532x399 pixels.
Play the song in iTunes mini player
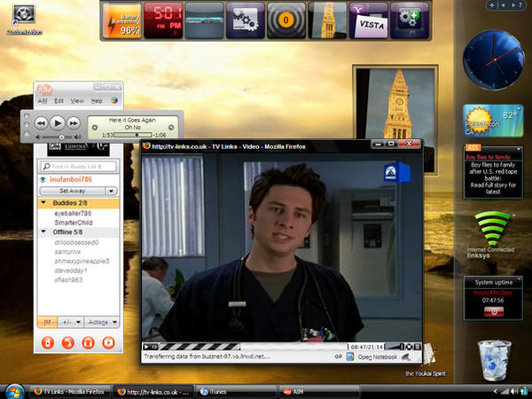click(x=58, y=123)
